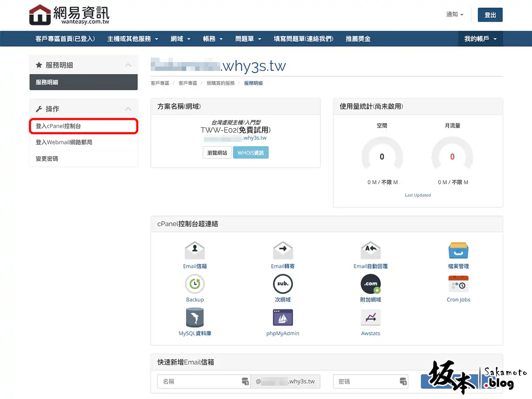Click the 登出 logout button
Image resolution: width=532 pixels, height=399 pixels.
[x=490, y=15]
